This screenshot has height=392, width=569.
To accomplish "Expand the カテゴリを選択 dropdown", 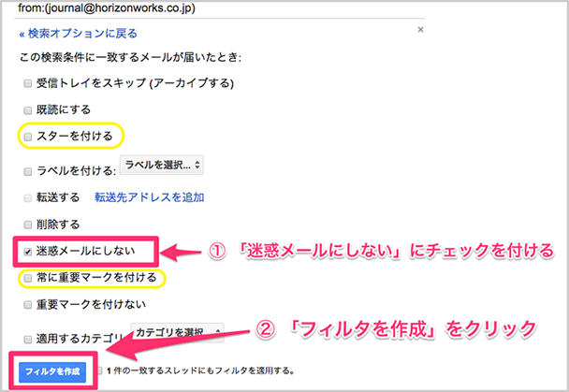I will click(x=178, y=332).
